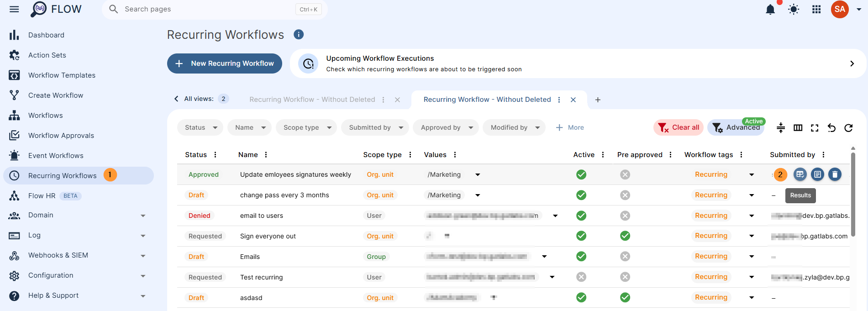Expand workflow tags dropdown for Emails row
This screenshot has height=311, width=868.
click(x=752, y=256)
